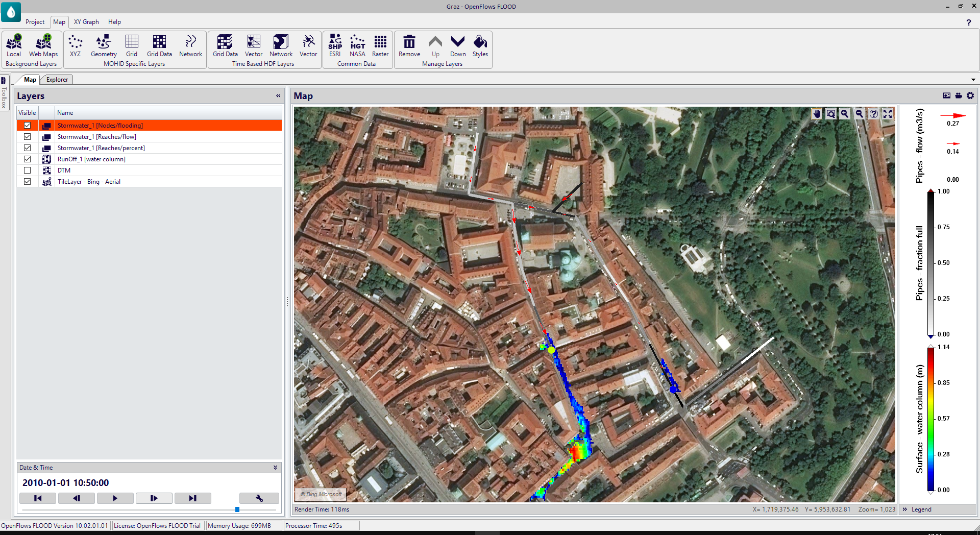Add an XYZ MOHID layer
The width and height of the screenshot is (980, 535).
pyautogui.click(x=76, y=46)
